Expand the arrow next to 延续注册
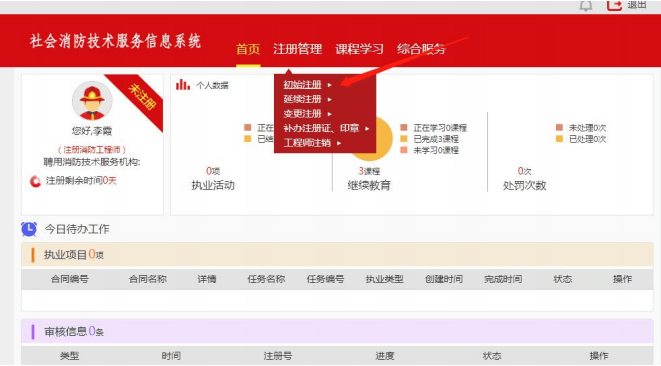The image size is (661, 366). 330,100
